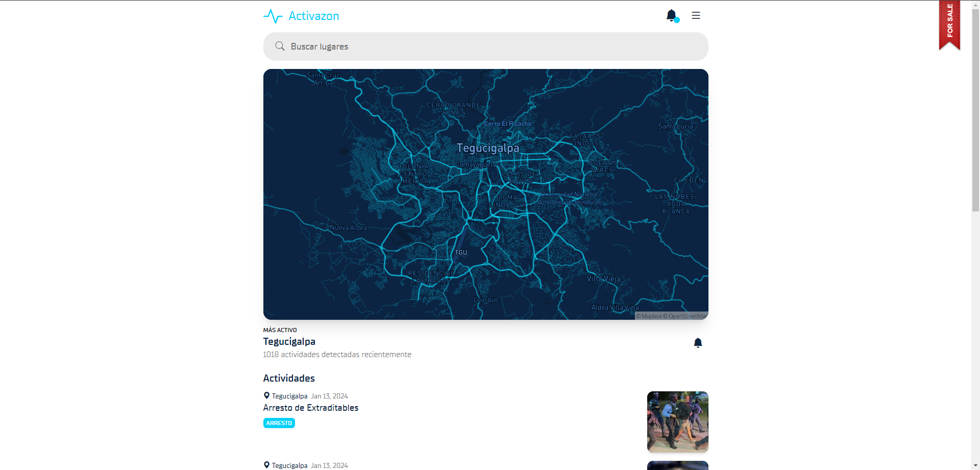
Task: Open the Tegucigalpa most active heading
Action: (x=289, y=342)
